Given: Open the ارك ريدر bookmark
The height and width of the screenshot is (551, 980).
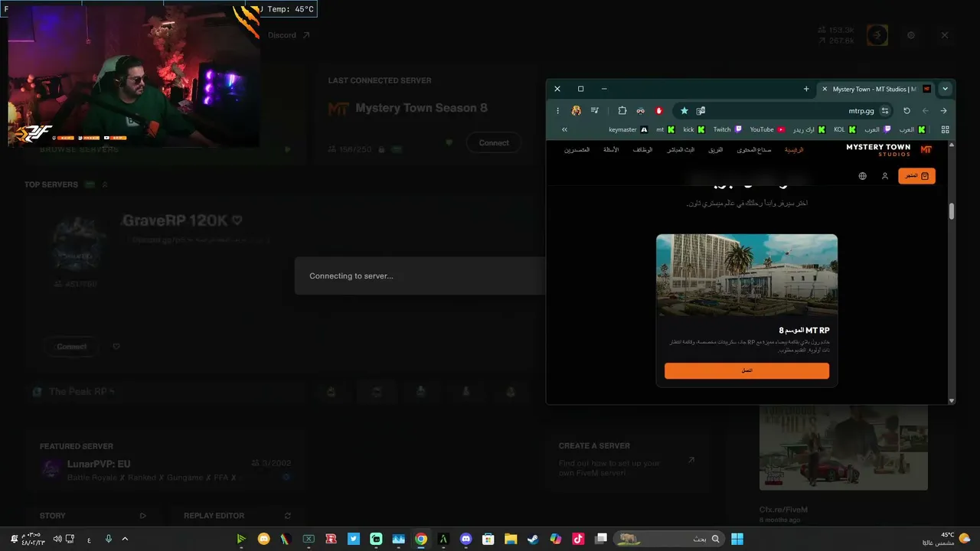Looking at the screenshot, I should click(x=809, y=129).
